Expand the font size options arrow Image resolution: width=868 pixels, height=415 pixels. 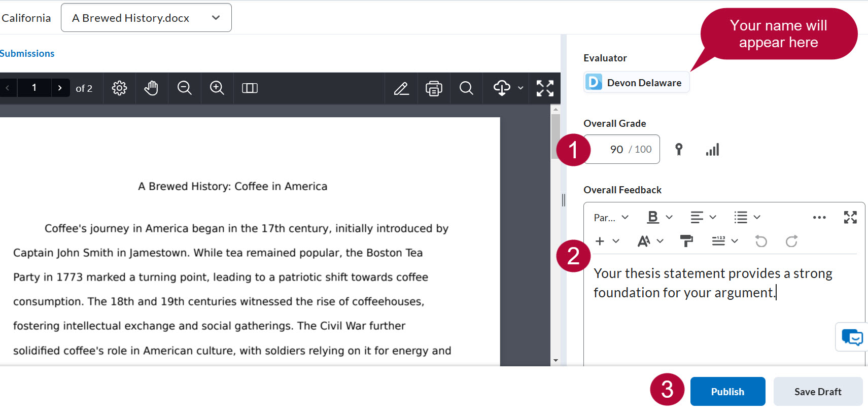point(660,241)
